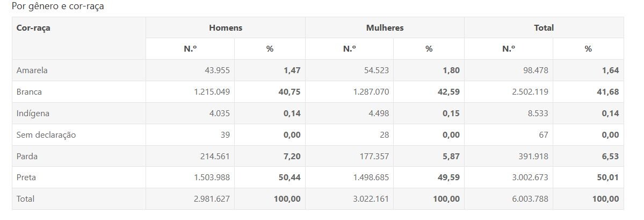Select the Homens column group header
The height and width of the screenshot is (220, 644).
226,28
